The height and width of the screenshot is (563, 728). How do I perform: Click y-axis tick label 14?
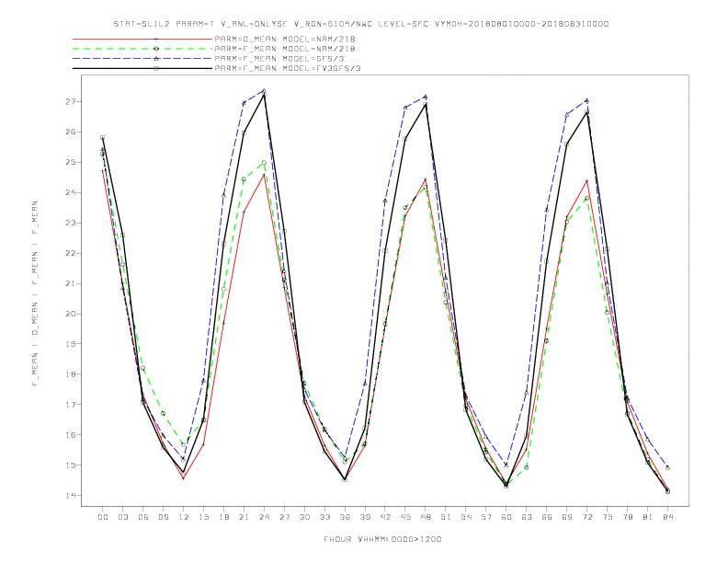pos(69,495)
